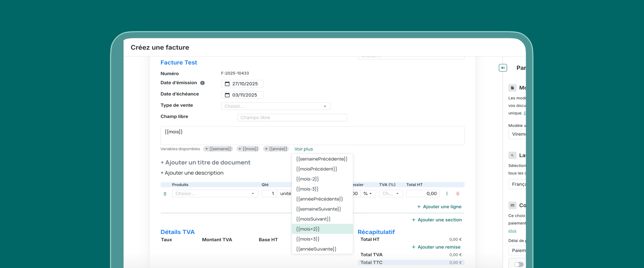This screenshot has width=644, height=268.
Task: Toggle the switch at bottom of sidebar
Action: tap(518, 264)
